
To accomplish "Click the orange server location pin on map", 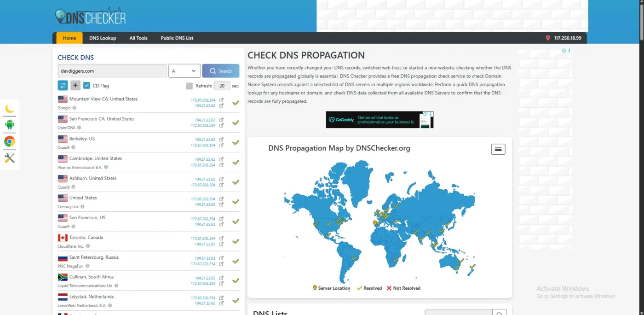I will tap(374, 223).
